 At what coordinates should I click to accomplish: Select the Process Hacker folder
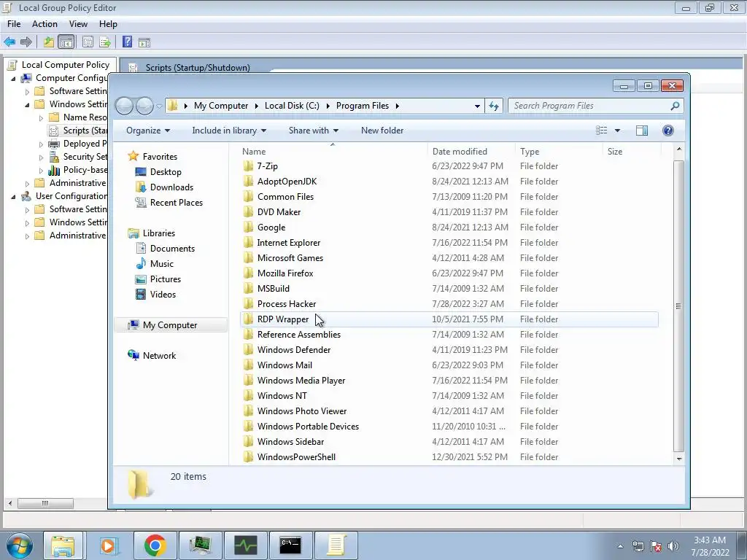449,304
